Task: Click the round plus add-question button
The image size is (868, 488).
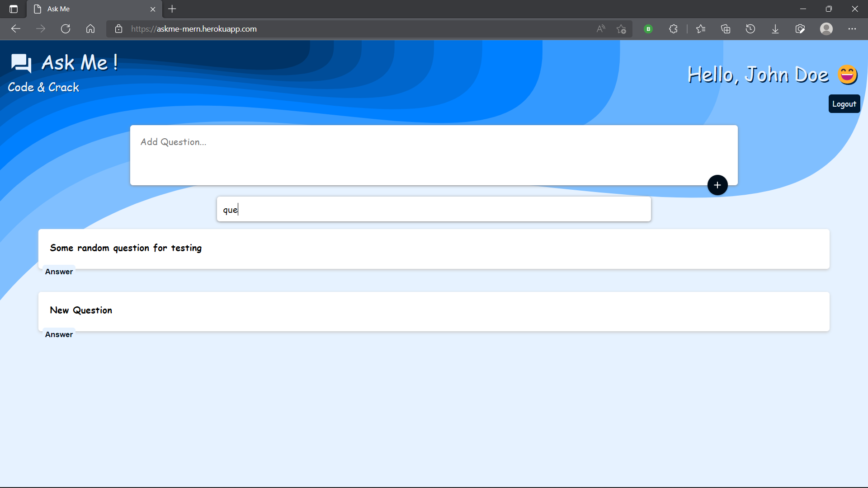Action: 717,185
